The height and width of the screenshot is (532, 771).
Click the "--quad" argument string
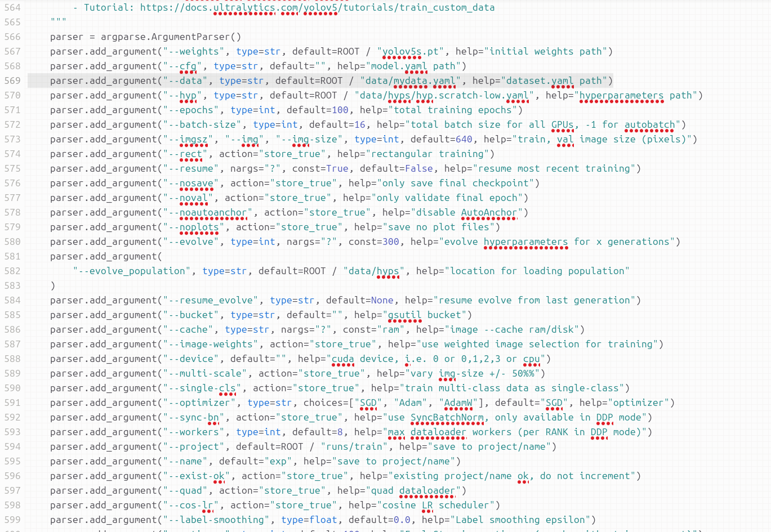click(185, 490)
